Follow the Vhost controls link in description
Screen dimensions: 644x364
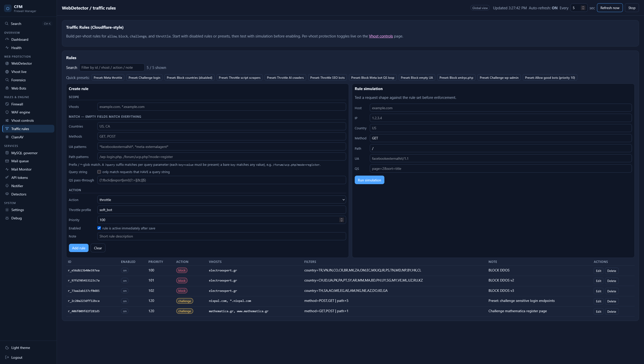[x=381, y=36]
